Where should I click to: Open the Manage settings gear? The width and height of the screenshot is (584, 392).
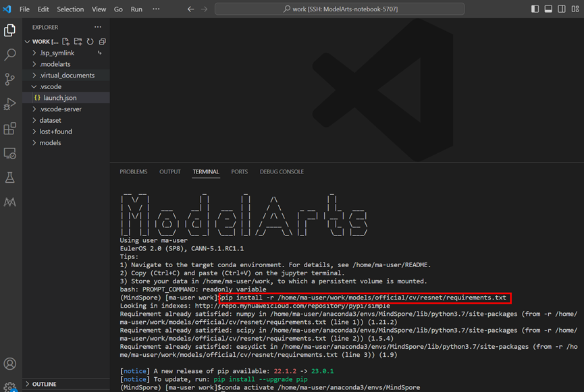pyautogui.click(x=9, y=387)
